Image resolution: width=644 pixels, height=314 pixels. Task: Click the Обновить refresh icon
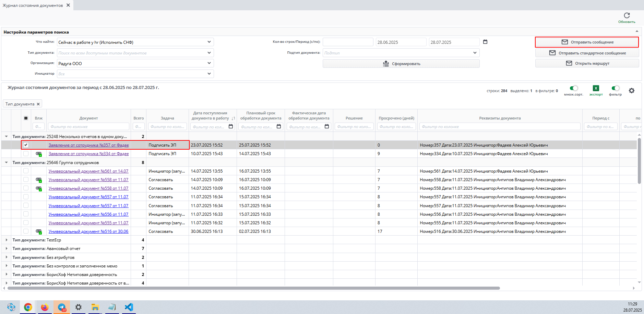tap(627, 15)
